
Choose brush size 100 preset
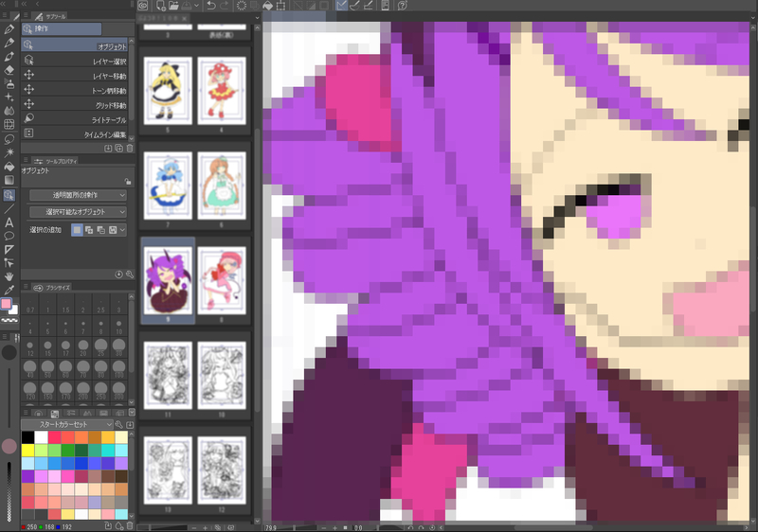[x=119, y=368]
